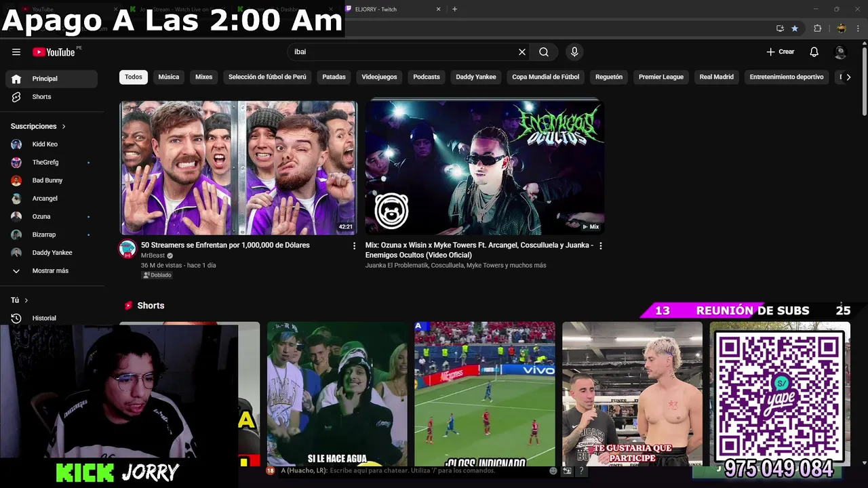Viewport: 868px width, 488px height.
Task: Click the Mix: Ozuna x Wisin title
Action: pos(479,250)
